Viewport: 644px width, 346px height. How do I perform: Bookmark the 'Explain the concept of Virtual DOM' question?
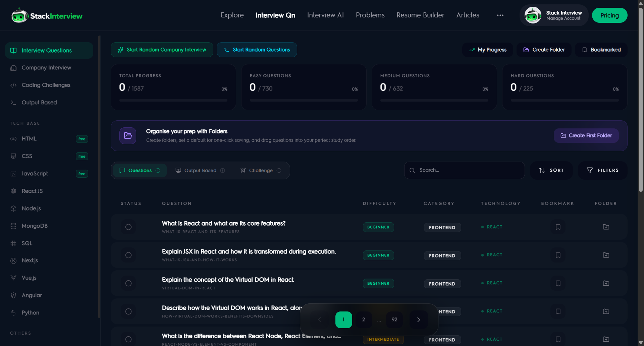point(558,283)
